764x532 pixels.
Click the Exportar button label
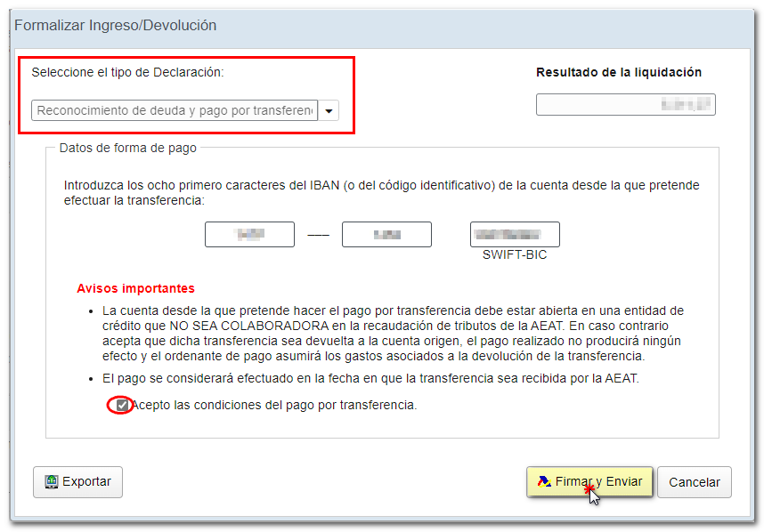pyautogui.click(x=86, y=482)
